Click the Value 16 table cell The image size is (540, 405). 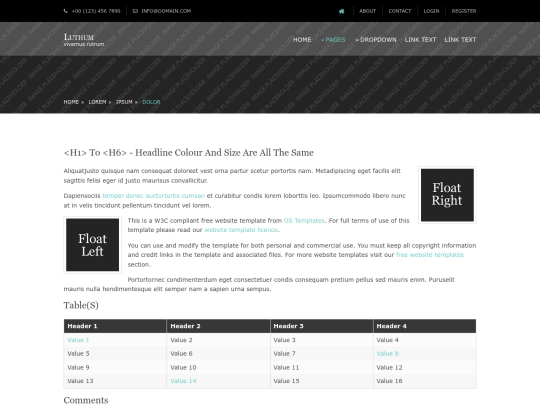[425, 381]
